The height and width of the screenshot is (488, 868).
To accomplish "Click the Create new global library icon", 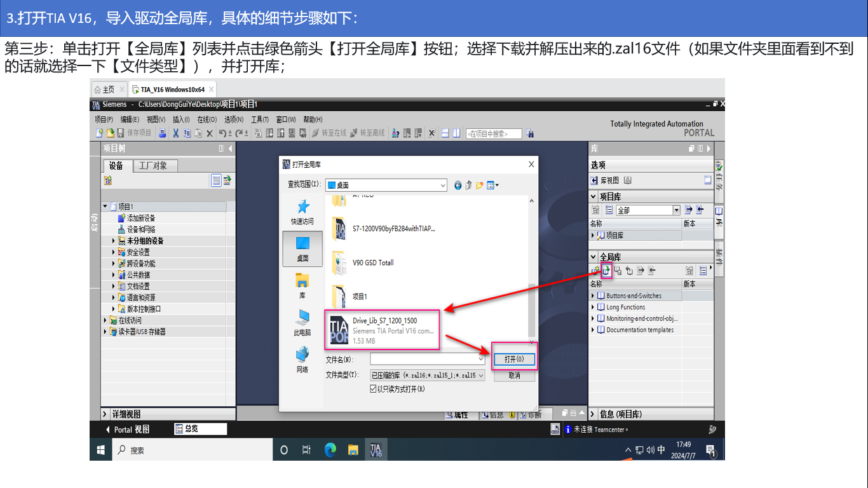I will [596, 271].
